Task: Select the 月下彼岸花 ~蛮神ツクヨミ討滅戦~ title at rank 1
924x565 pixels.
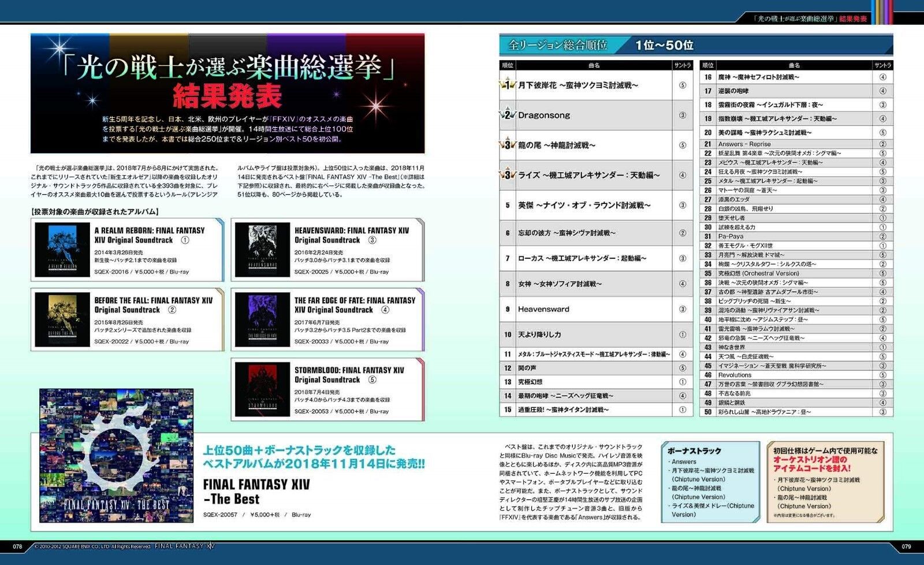Action: coord(578,86)
